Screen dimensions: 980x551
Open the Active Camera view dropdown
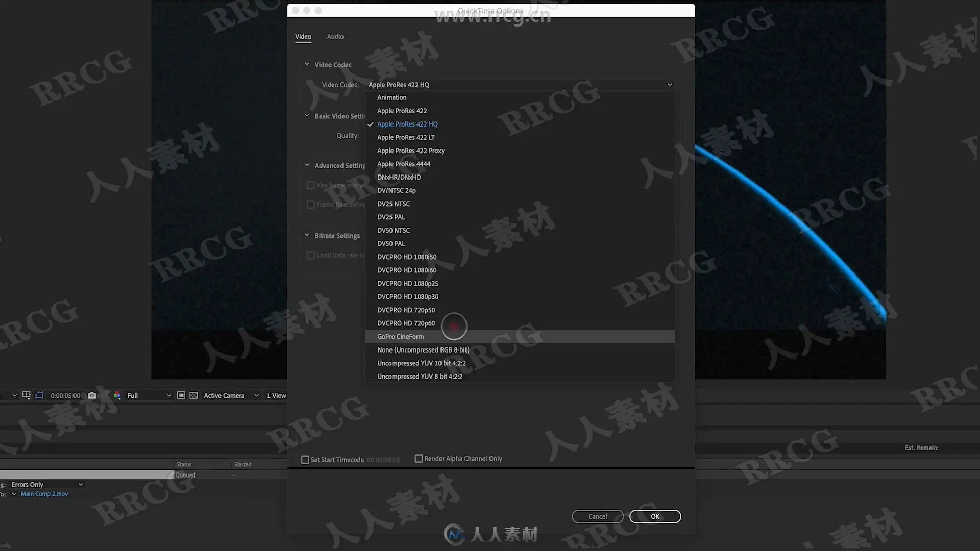pyautogui.click(x=231, y=395)
